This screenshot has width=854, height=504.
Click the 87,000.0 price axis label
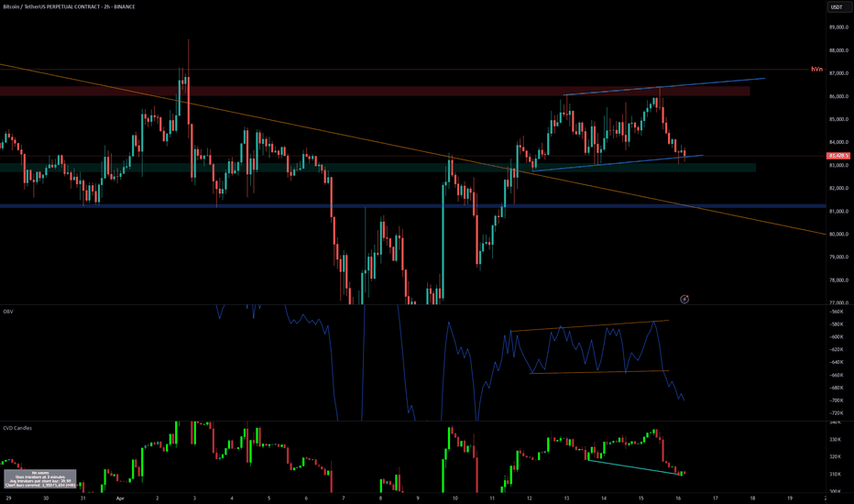tap(838, 73)
